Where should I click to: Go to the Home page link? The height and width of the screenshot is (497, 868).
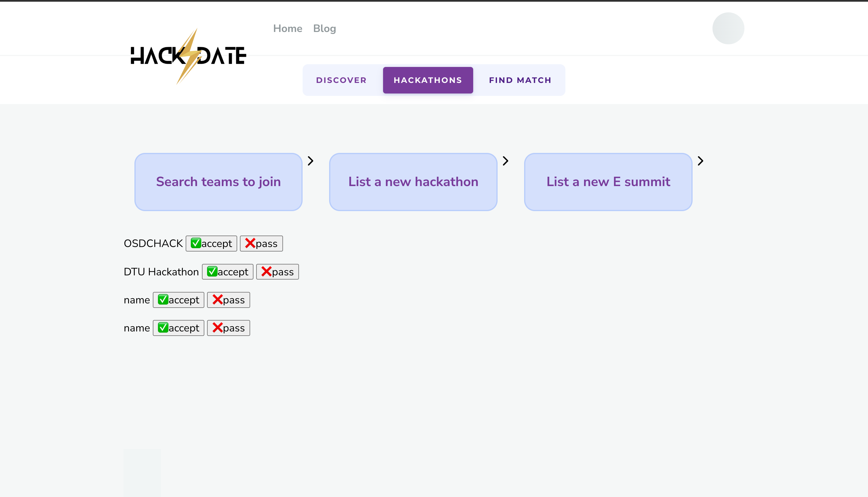[x=288, y=28]
